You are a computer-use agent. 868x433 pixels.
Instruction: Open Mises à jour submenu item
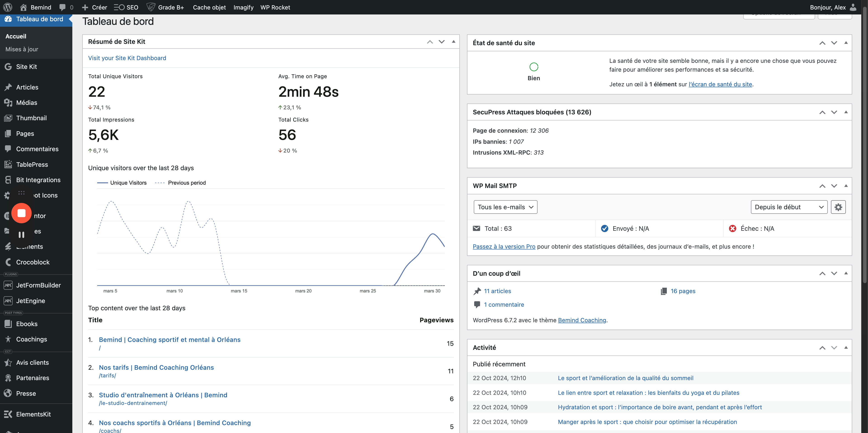pyautogui.click(x=21, y=49)
